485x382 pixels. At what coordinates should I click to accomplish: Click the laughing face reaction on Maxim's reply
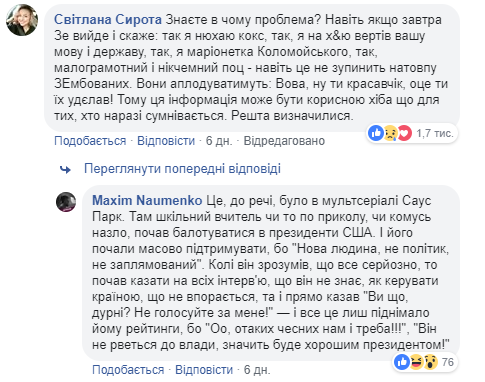point(416,362)
